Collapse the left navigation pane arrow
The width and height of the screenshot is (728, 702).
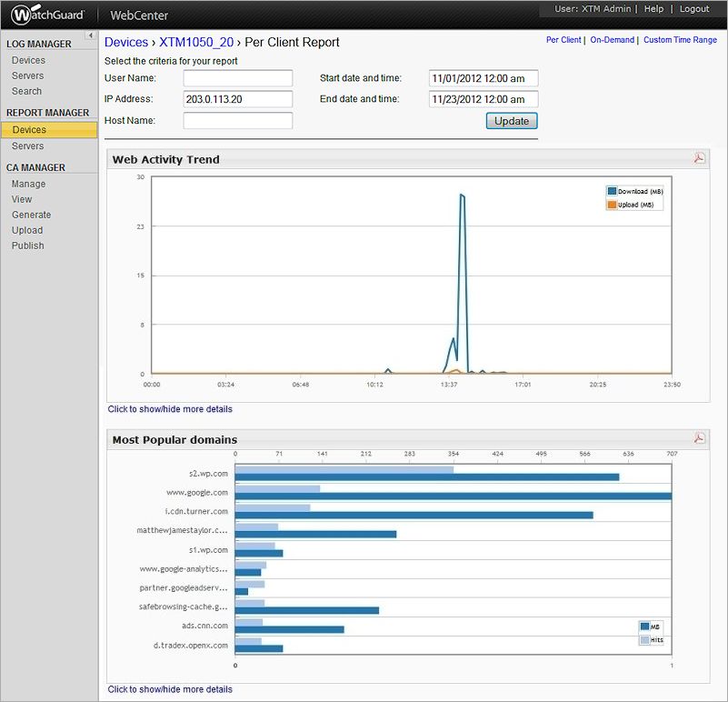point(91,36)
